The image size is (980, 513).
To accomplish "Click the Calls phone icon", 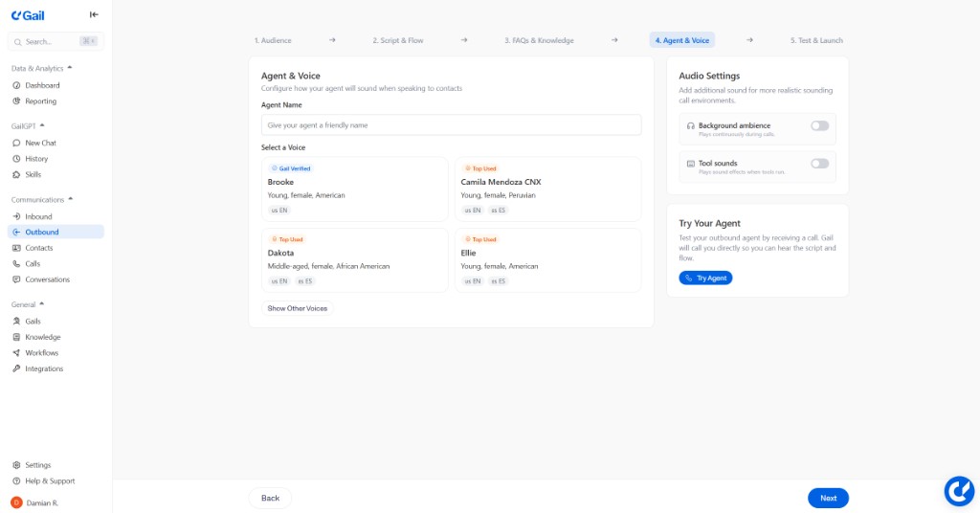I will pyautogui.click(x=16, y=264).
